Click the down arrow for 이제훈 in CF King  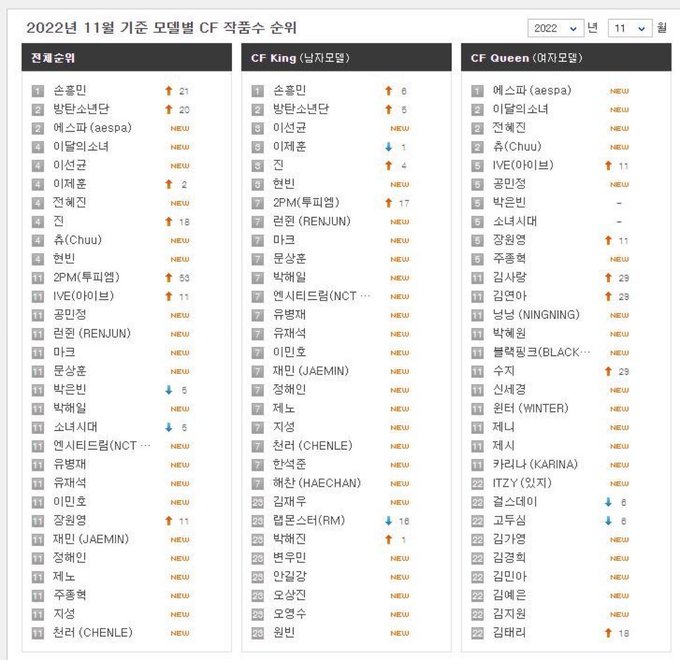[389, 147]
